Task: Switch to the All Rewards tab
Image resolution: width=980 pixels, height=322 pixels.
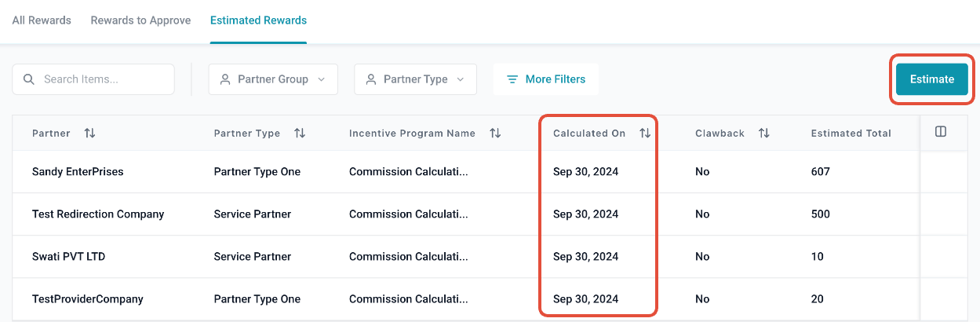Action: [42, 20]
